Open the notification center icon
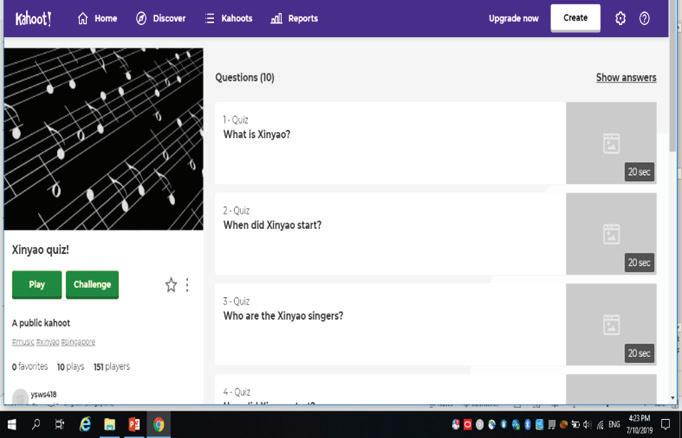682x438 pixels. point(665,424)
